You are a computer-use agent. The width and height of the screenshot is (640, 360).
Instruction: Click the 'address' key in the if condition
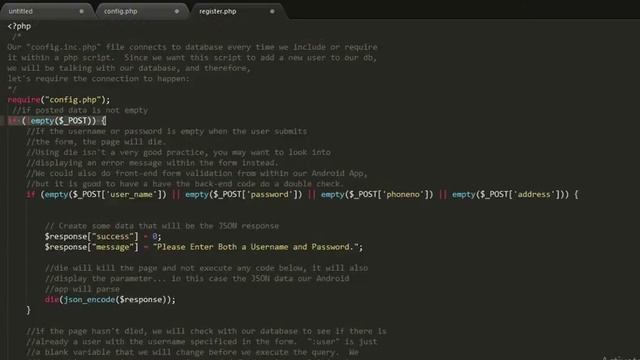click(534, 195)
